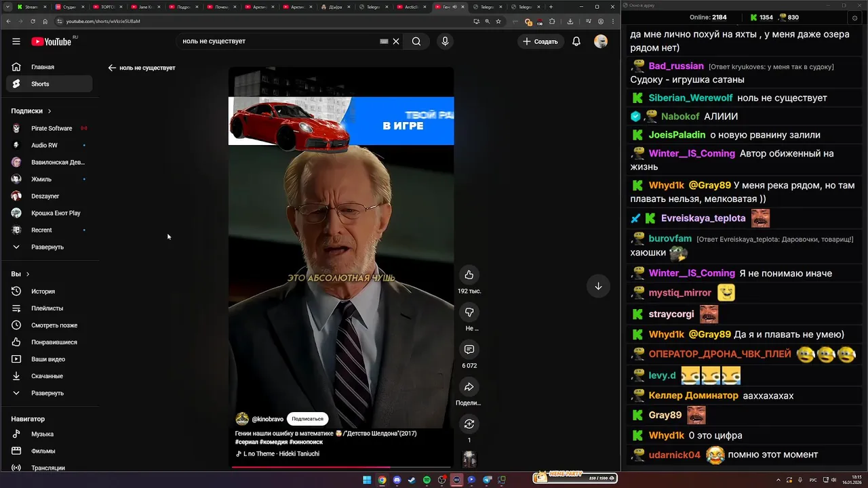Open Смотреть позже in the sidebar
The image size is (868, 488).
coord(49,325)
